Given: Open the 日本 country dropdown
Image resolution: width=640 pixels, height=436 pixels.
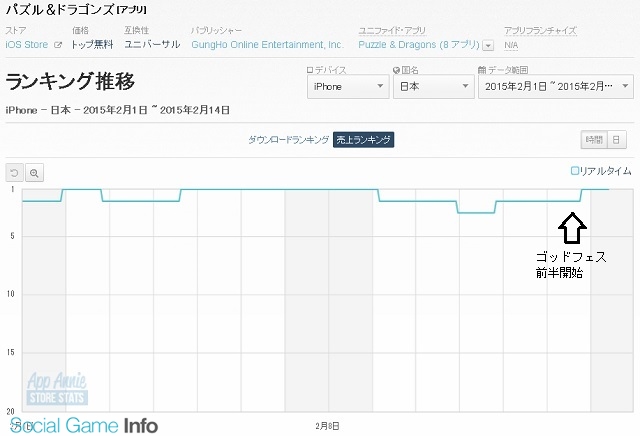Looking at the screenshot, I should pyautogui.click(x=434, y=87).
